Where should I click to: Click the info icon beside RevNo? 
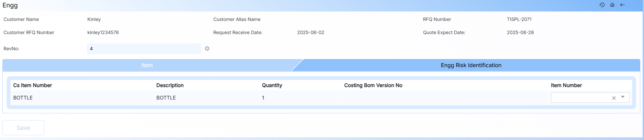point(207,49)
